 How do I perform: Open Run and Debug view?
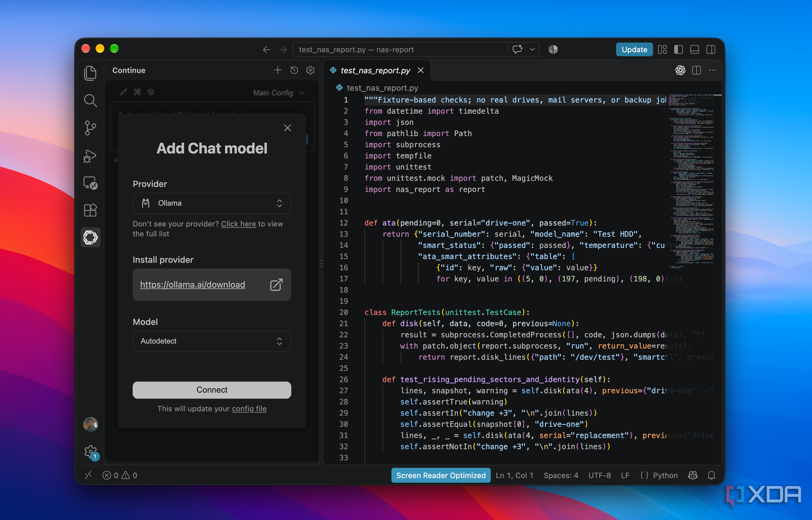pyautogui.click(x=90, y=156)
